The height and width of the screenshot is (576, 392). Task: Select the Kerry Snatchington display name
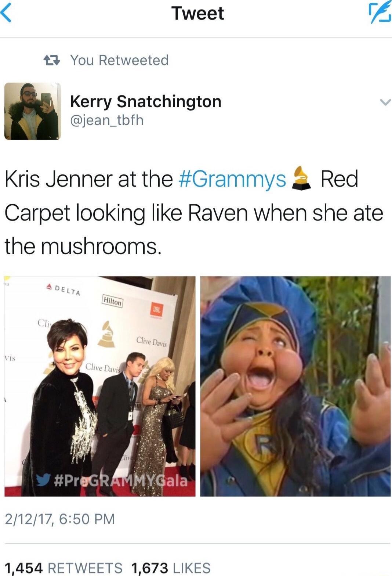[x=146, y=101]
